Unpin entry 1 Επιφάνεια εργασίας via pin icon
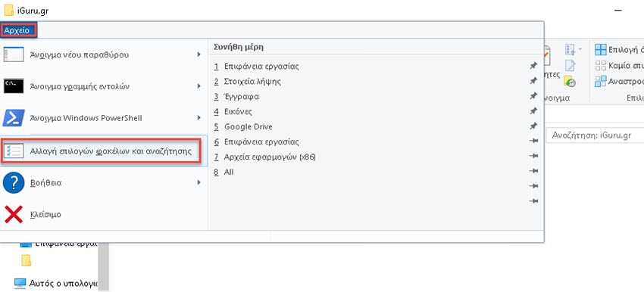This screenshot has height=292, width=644. (x=533, y=66)
